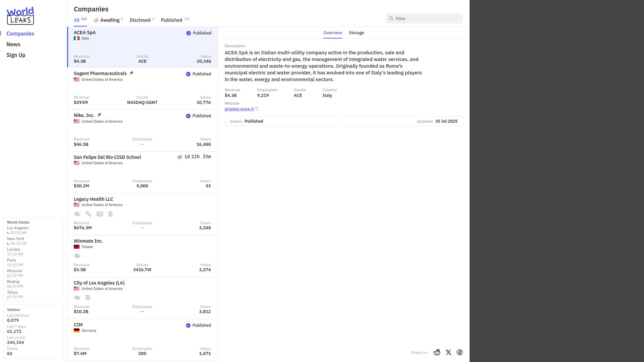Select the City of Los Angeles (LA) entry

[143, 298]
